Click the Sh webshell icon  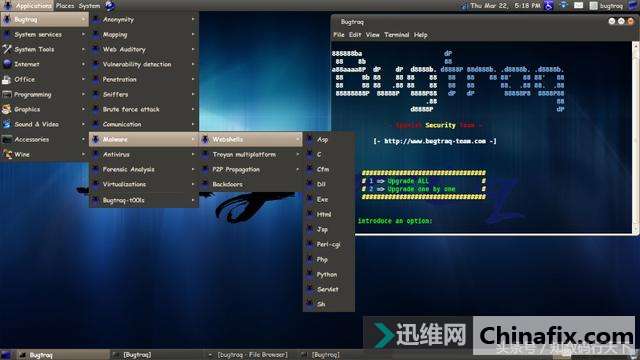coord(310,304)
